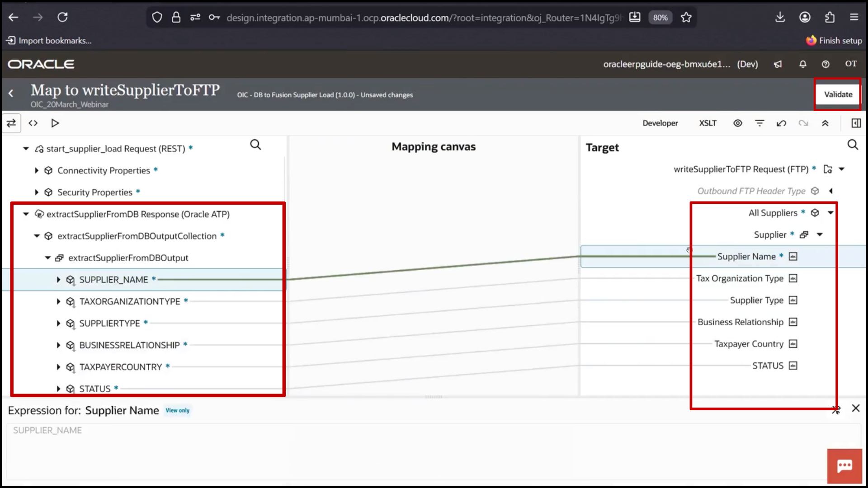Toggle the side panel icon
The height and width of the screenshot is (488, 868).
point(856,123)
